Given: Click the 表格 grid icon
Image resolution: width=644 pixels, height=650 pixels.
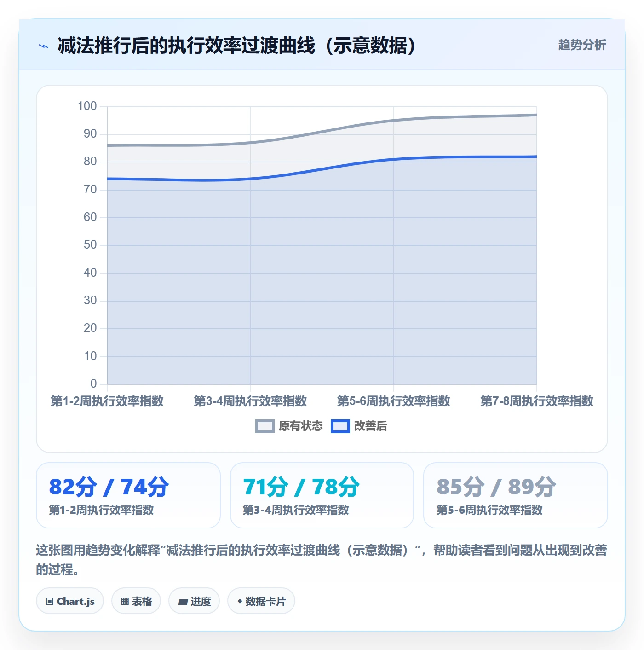Looking at the screenshot, I should (x=125, y=602).
